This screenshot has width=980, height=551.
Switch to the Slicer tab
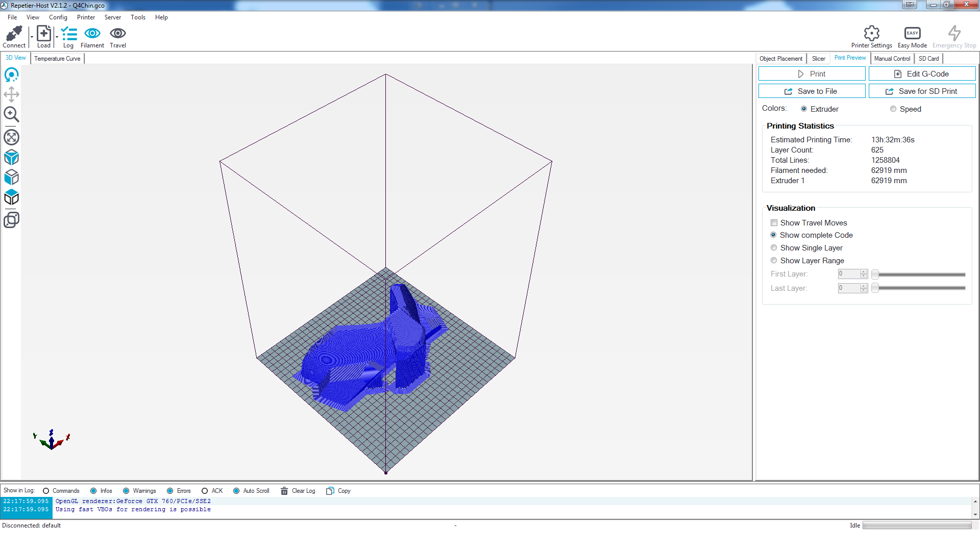click(x=818, y=59)
